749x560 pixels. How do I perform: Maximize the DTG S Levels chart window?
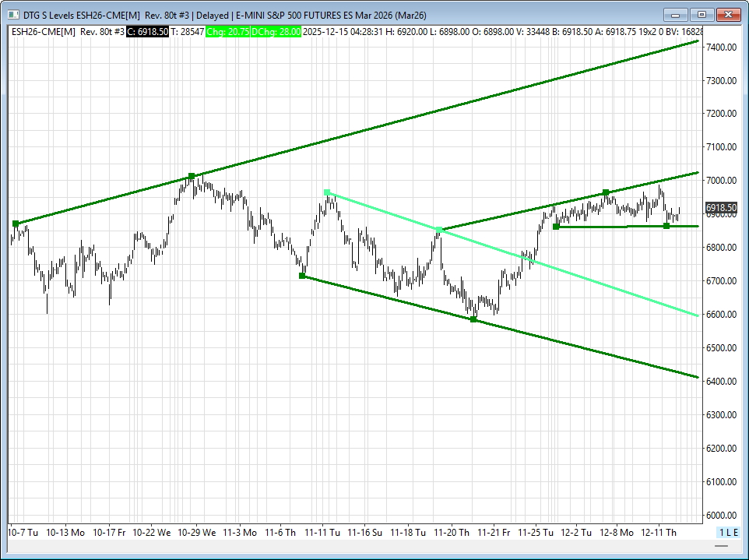(x=702, y=14)
